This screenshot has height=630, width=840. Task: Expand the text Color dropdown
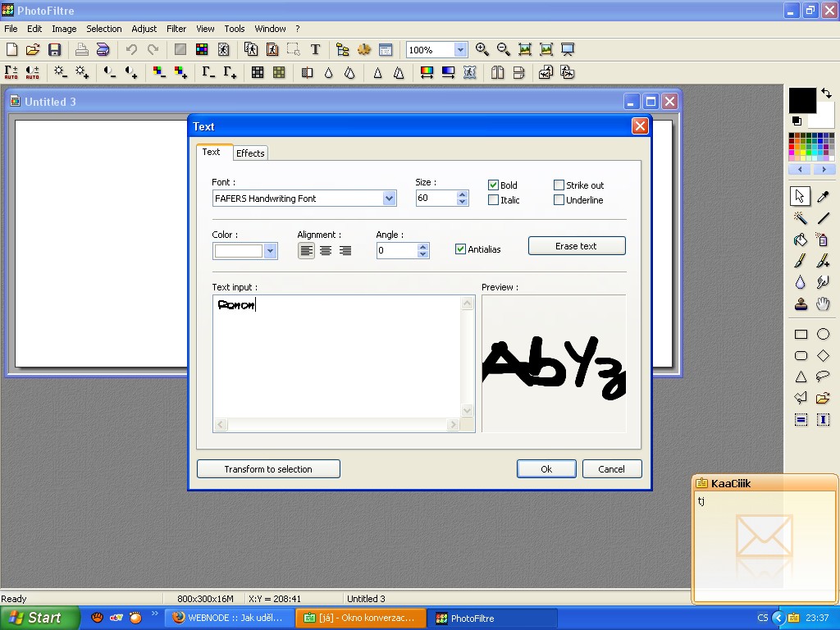click(x=270, y=251)
